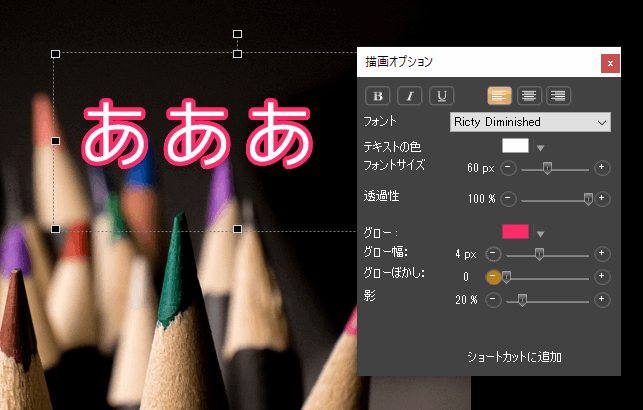Screen dimensions: 643x410
Task: Open the Ricty Diminished font dropdown
Action: pos(530,122)
